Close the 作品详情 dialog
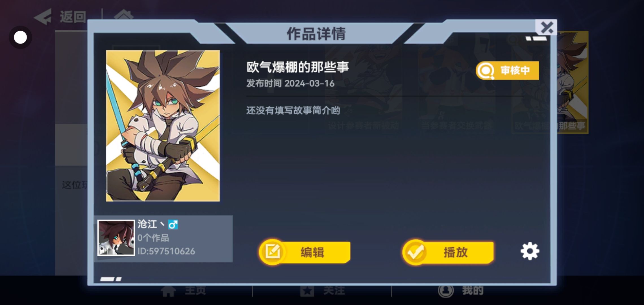The image size is (644, 305). 546,27
